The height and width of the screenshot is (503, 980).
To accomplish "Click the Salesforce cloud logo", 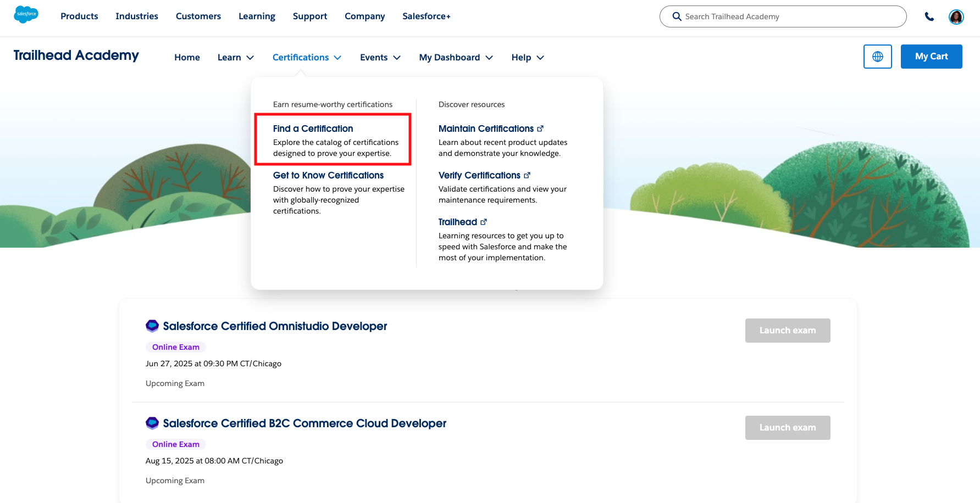I will click(x=26, y=14).
